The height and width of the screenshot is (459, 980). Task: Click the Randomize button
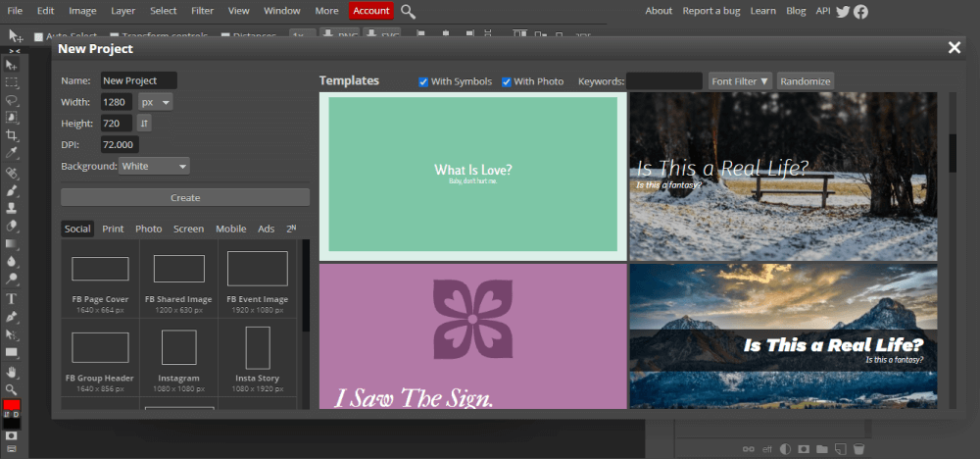pos(805,81)
